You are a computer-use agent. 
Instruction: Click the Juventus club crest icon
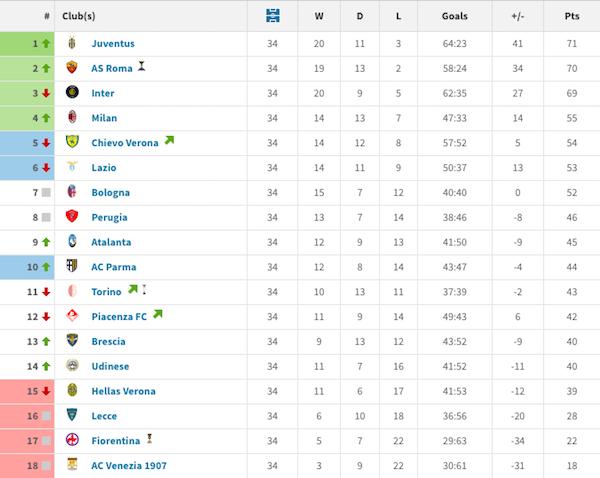(x=72, y=44)
